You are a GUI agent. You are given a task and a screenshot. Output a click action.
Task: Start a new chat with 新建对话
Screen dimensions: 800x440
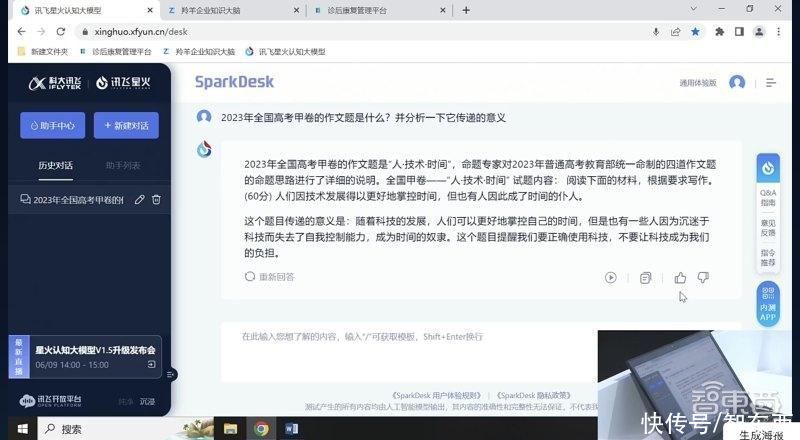point(127,126)
